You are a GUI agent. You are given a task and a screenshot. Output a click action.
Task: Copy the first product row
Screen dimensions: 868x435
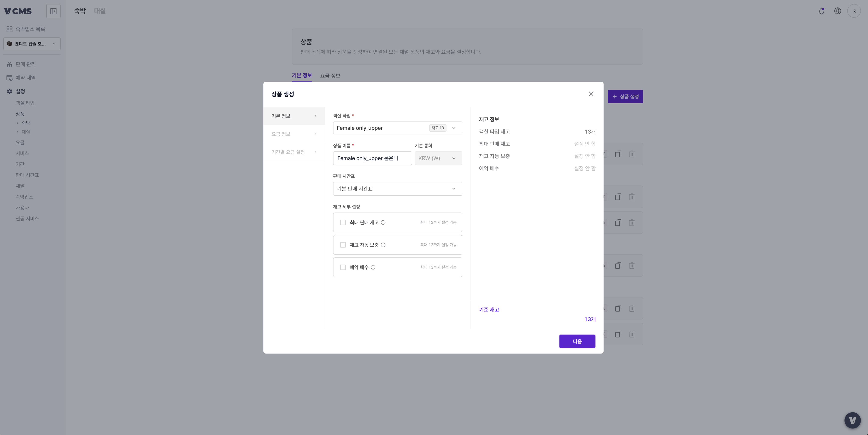coord(618,154)
